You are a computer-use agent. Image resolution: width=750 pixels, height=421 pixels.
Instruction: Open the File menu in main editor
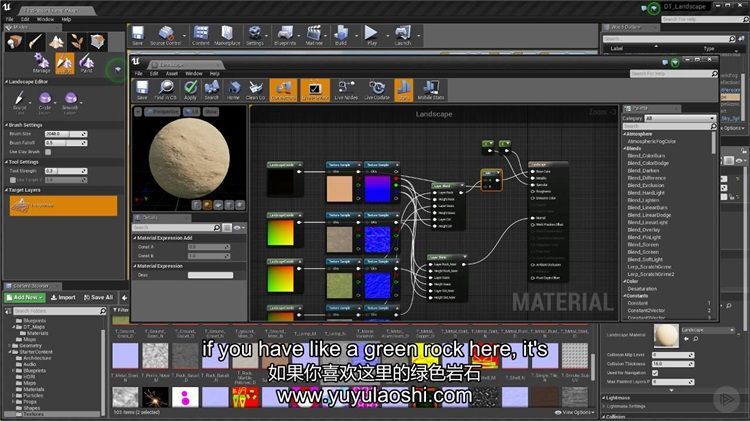[x=10, y=20]
